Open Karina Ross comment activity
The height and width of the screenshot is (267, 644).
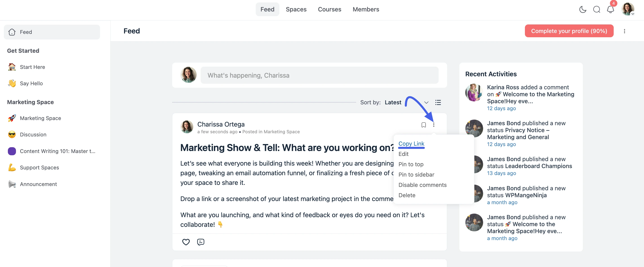click(530, 94)
